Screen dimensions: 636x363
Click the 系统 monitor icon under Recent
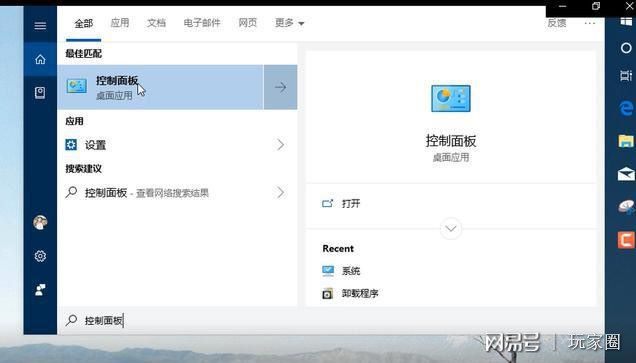coord(328,271)
